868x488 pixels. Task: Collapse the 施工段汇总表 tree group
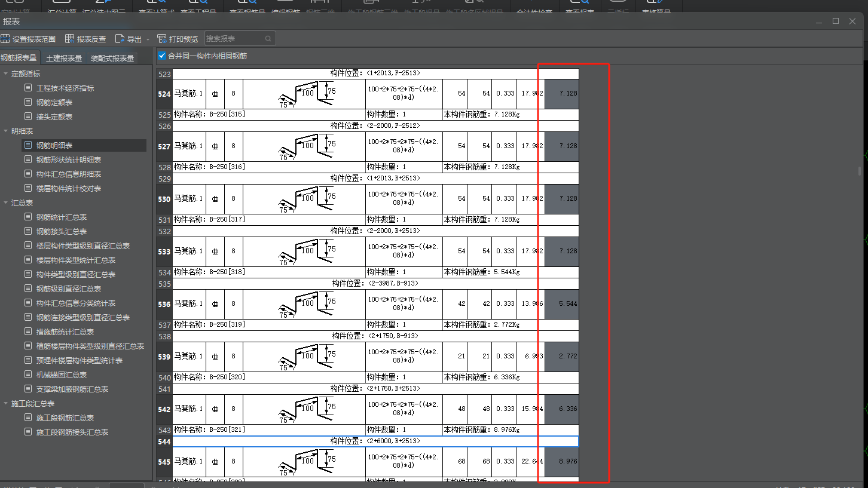5,403
